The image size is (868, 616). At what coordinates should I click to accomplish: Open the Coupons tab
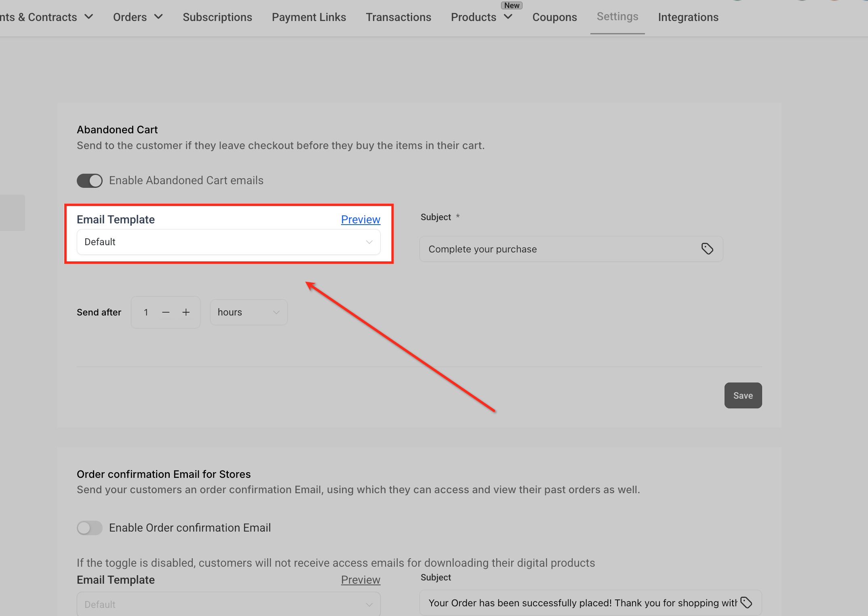554,17
